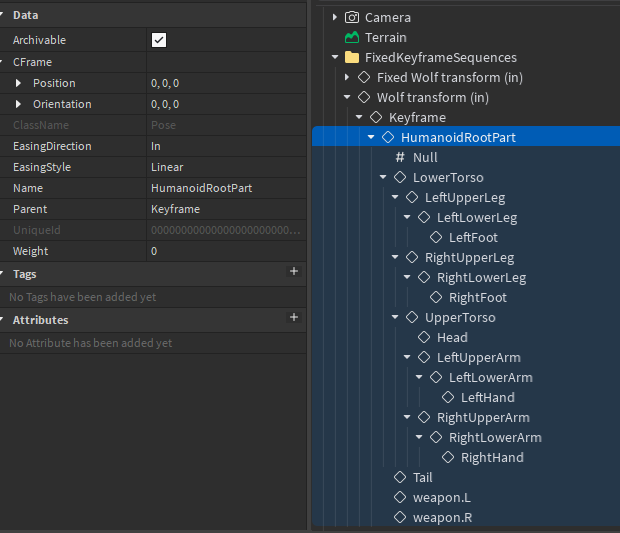Click the Attributes section header
Viewport: 620px width, 533px height.
153,320
